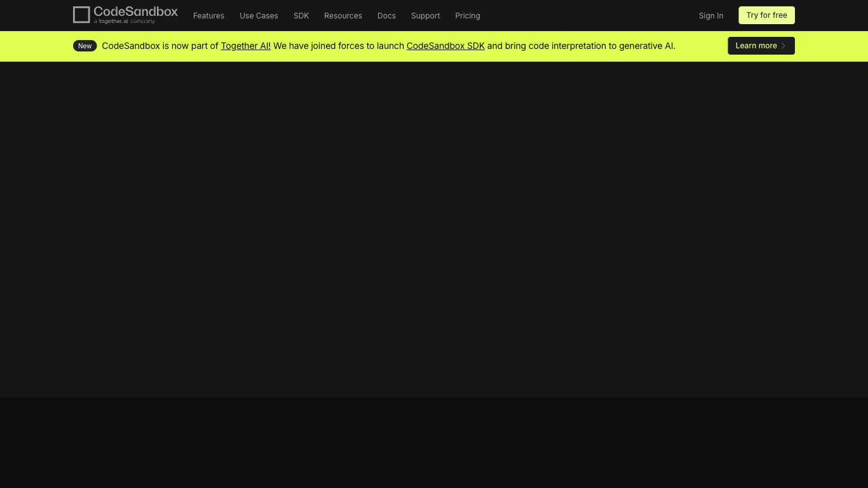Click the 'We have joined forces' banner text
Image resolution: width=868 pixels, height=488 pixels.
click(x=338, y=46)
